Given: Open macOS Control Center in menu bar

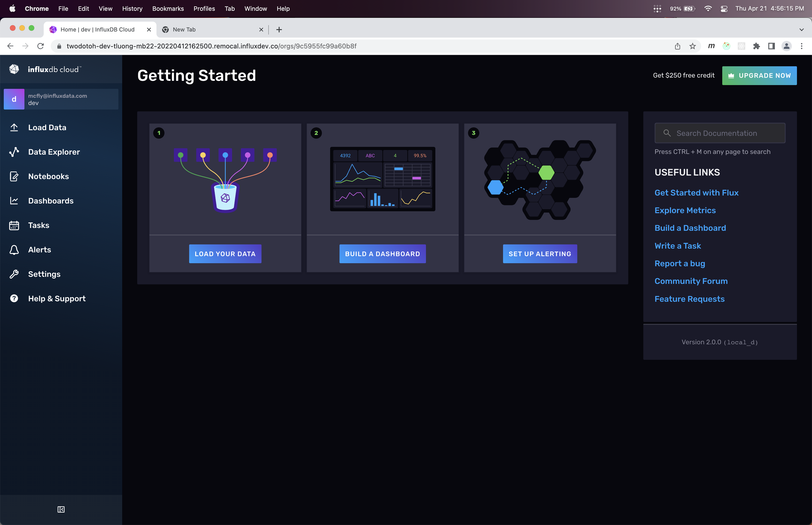Looking at the screenshot, I should 724,8.
